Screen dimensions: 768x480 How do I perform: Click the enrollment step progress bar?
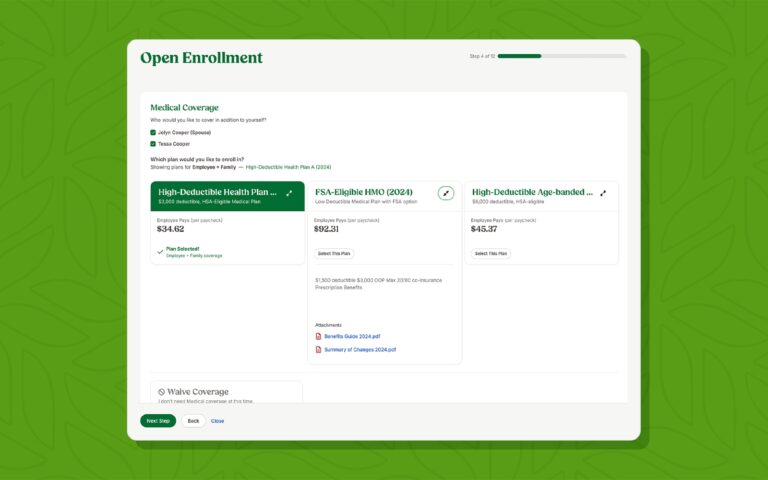[x=562, y=56]
